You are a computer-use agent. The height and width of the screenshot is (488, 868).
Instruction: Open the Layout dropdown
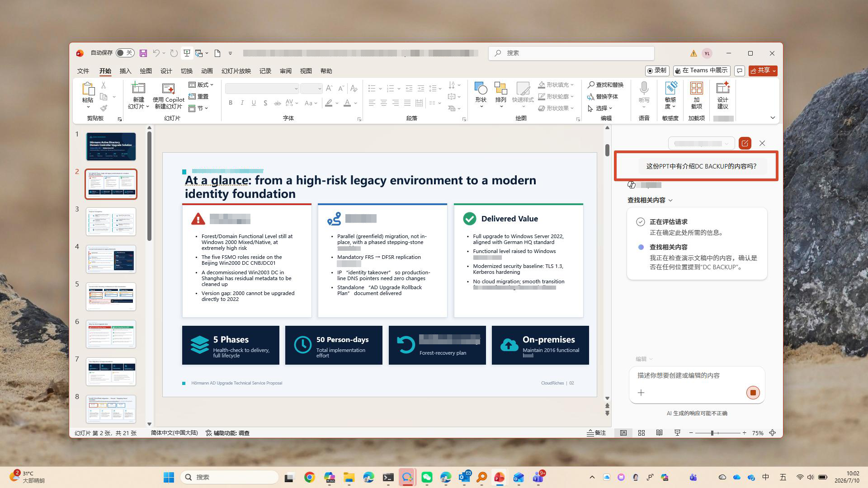tap(201, 85)
